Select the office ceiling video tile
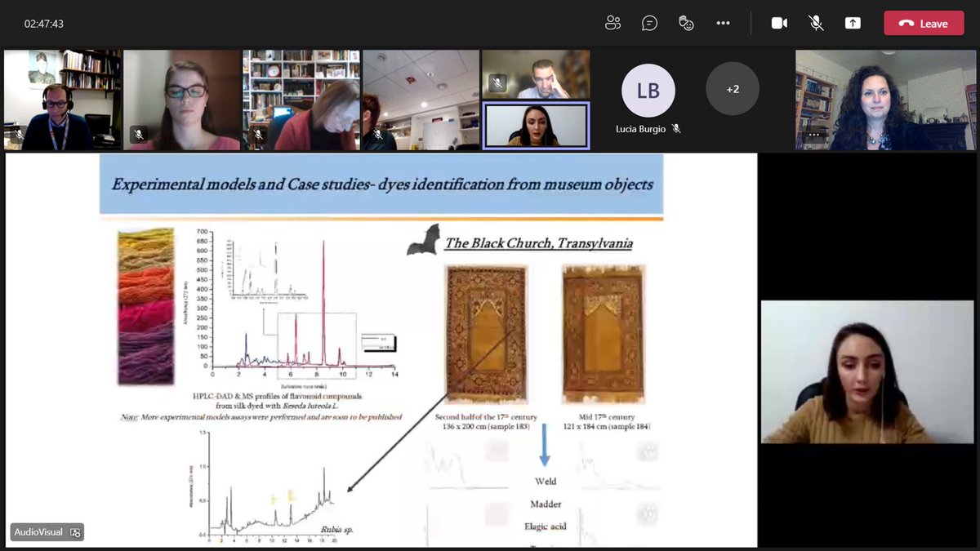This screenshot has width=980, height=551. [421, 100]
